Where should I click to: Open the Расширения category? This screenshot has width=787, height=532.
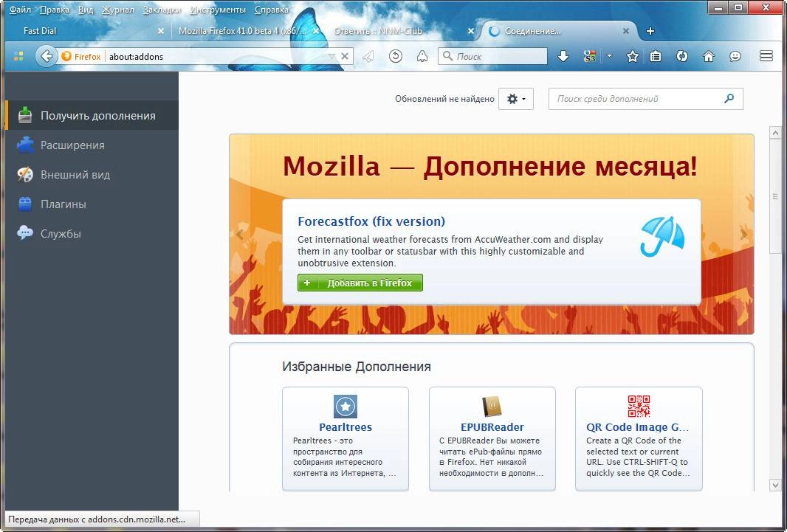[x=92, y=145]
